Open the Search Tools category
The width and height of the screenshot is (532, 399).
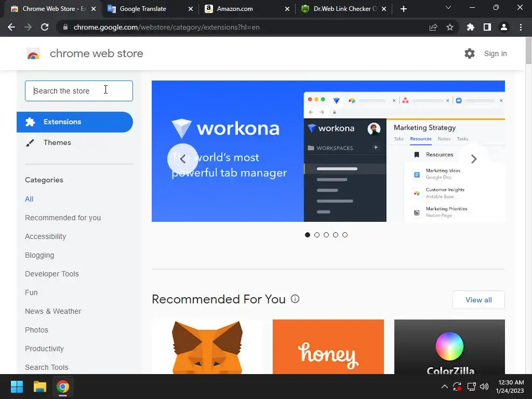coord(46,367)
